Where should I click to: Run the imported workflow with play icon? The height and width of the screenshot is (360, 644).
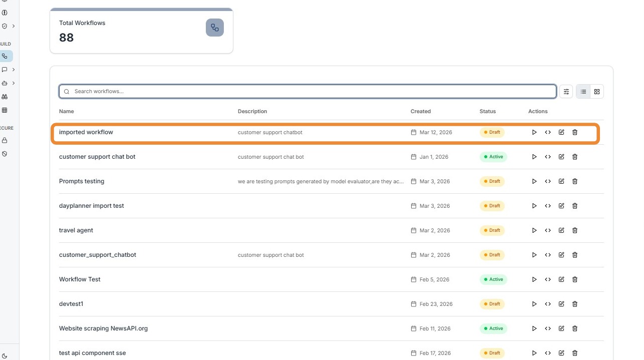click(x=534, y=132)
